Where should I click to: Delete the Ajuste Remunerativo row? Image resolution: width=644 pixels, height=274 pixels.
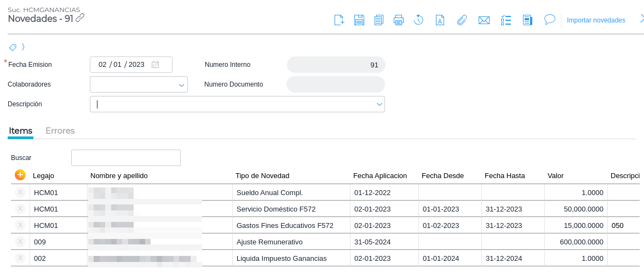coord(20,242)
